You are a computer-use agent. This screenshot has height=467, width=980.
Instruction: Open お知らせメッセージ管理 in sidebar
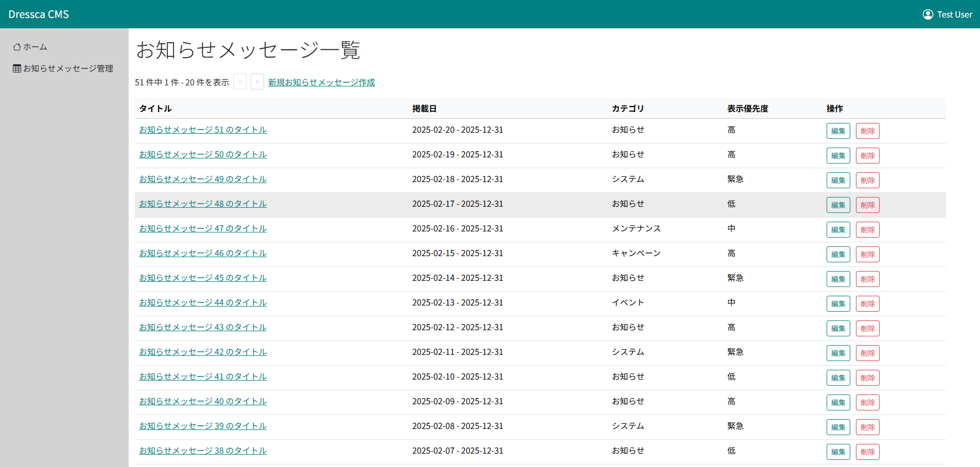(x=63, y=68)
